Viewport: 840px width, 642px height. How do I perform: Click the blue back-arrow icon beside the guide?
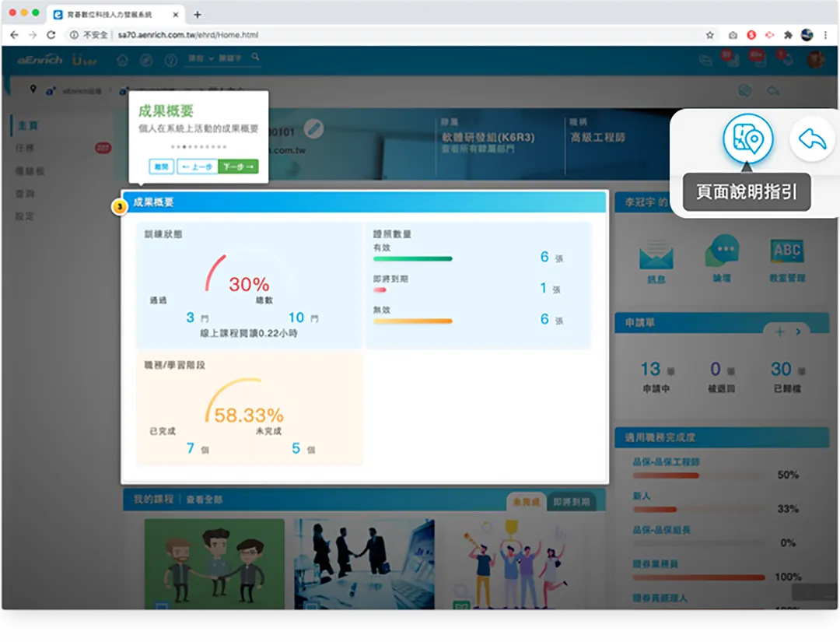click(x=811, y=137)
